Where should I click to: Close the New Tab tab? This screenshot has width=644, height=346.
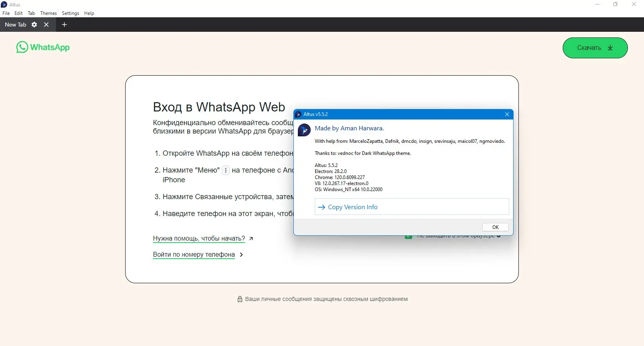click(46, 25)
